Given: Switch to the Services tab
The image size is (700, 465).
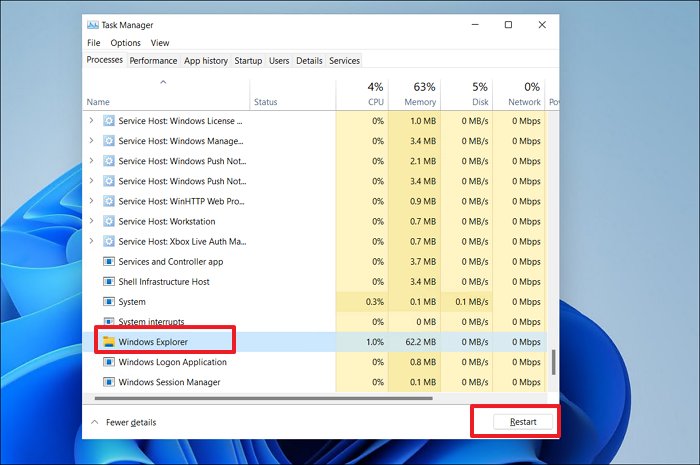Looking at the screenshot, I should point(344,61).
